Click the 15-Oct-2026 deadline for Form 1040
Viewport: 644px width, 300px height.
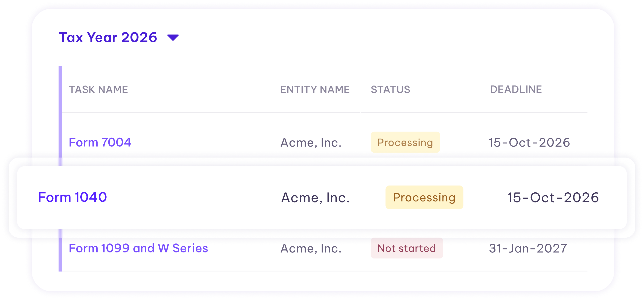click(553, 197)
